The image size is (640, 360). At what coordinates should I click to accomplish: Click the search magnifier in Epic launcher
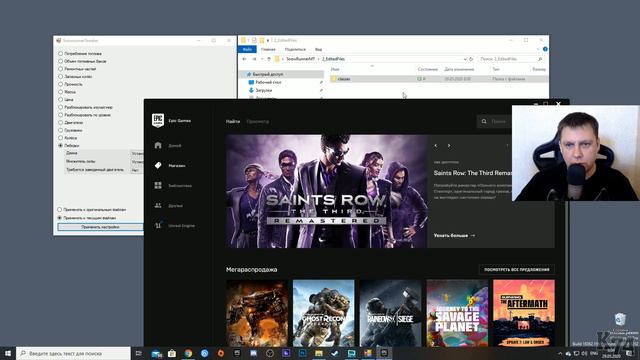[x=484, y=121]
